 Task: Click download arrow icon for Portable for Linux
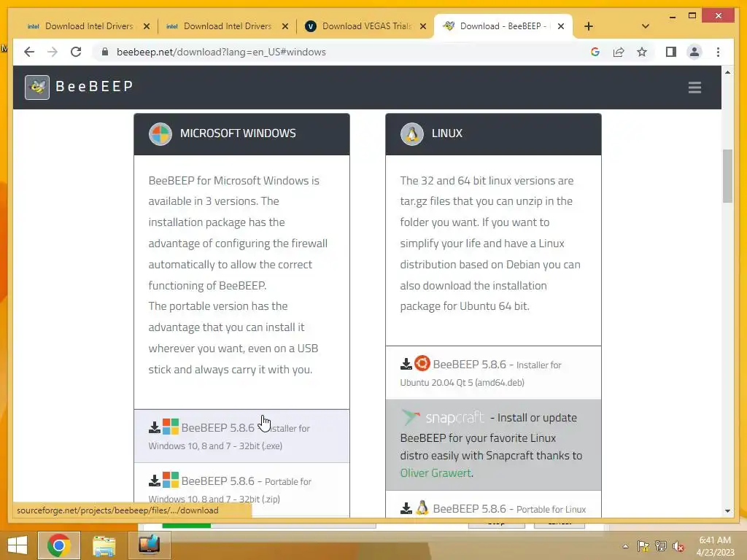pyautogui.click(x=406, y=508)
